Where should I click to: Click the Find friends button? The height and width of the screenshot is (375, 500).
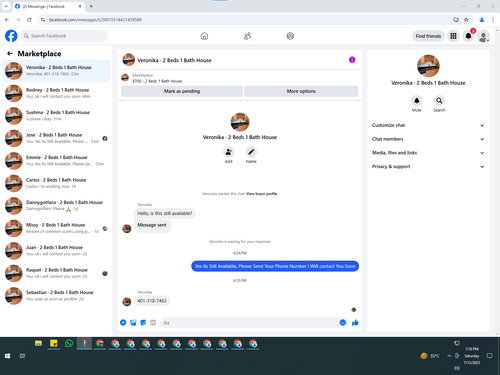(428, 36)
